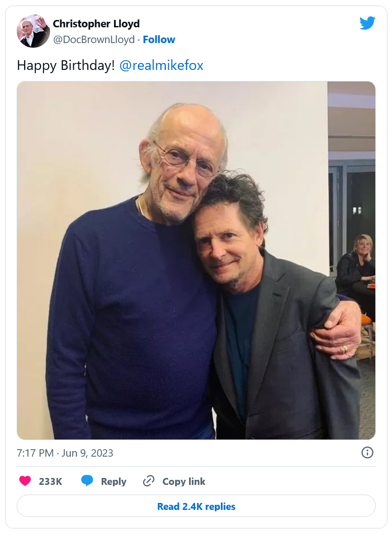
Task: Follow the @DocBrownLloyd account
Action: [x=159, y=40]
